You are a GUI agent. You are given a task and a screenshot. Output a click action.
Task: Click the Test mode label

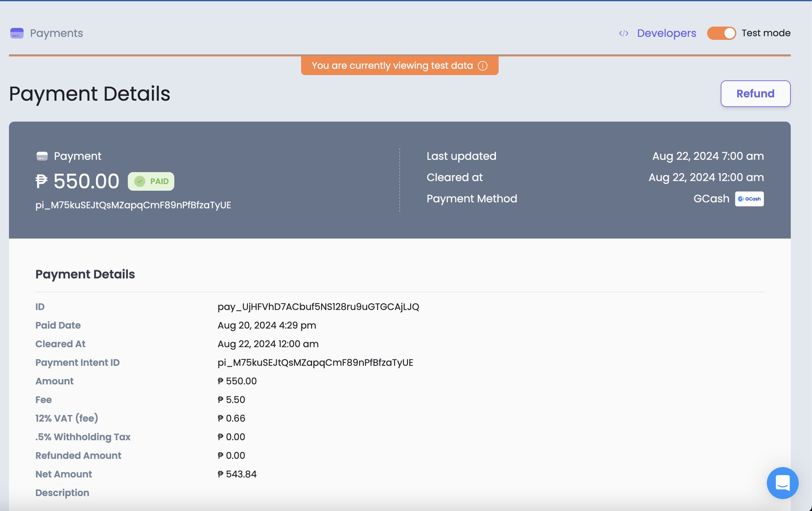point(766,33)
